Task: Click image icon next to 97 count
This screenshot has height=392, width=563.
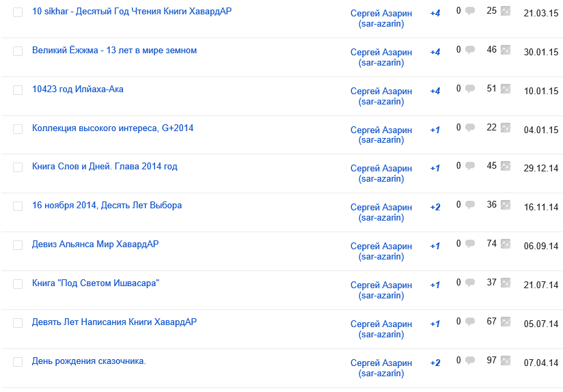Action: (x=506, y=361)
